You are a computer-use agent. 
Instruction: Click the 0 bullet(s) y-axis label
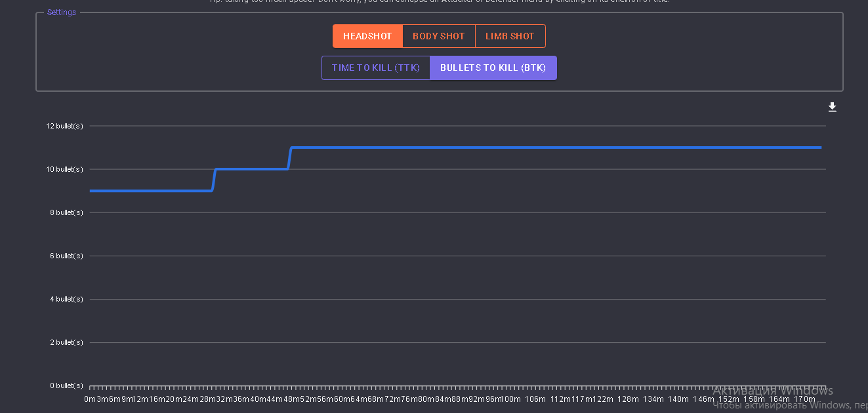(x=66, y=385)
